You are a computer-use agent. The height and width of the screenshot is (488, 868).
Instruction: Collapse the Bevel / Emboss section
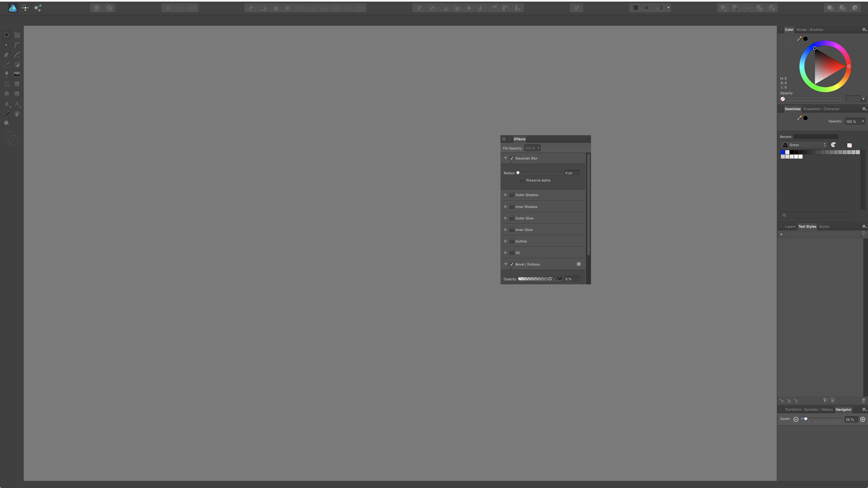[505, 264]
